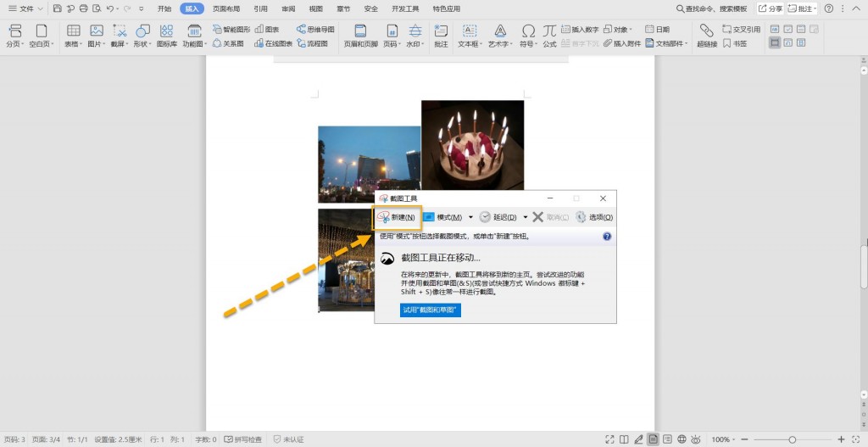Open the 水印 watermark tool
Image resolution: width=868 pixels, height=447 pixels.
coord(415,36)
